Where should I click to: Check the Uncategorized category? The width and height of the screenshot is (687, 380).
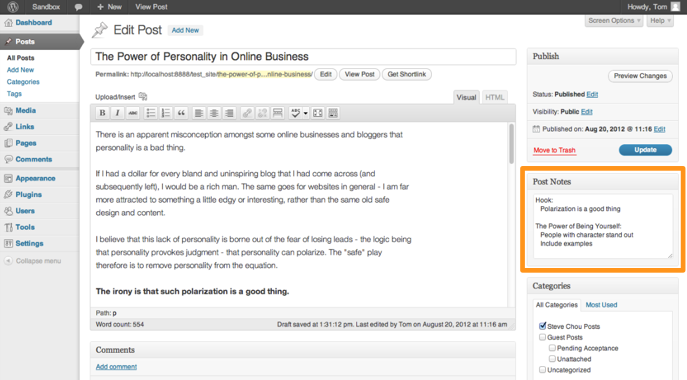tap(542, 369)
